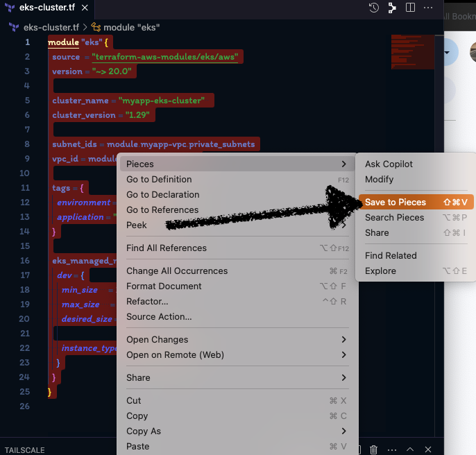Choose Go to References
This screenshot has height=455, width=476.
(x=236, y=209)
